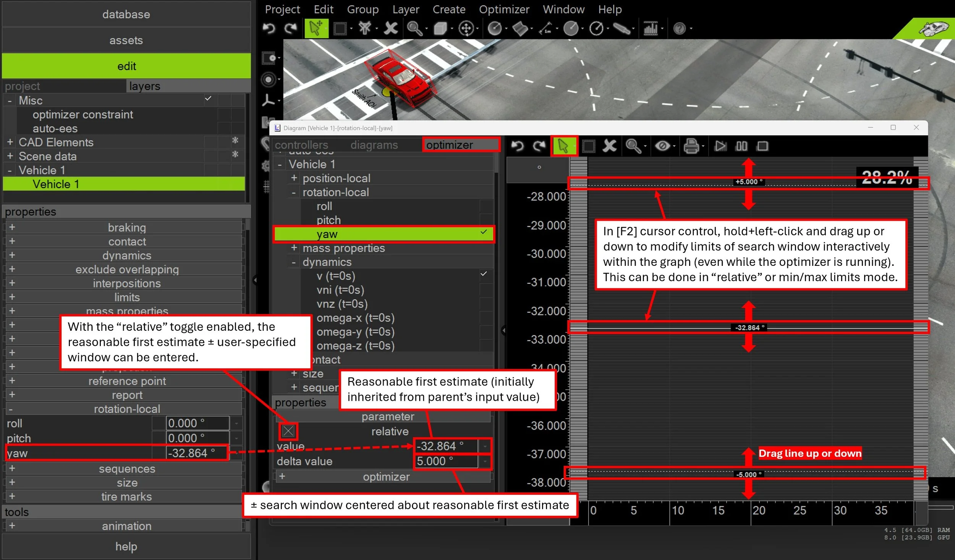Click the delta value input field
Image resolution: width=955 pixels, height=560 pixels.
[x=445, y=461]
